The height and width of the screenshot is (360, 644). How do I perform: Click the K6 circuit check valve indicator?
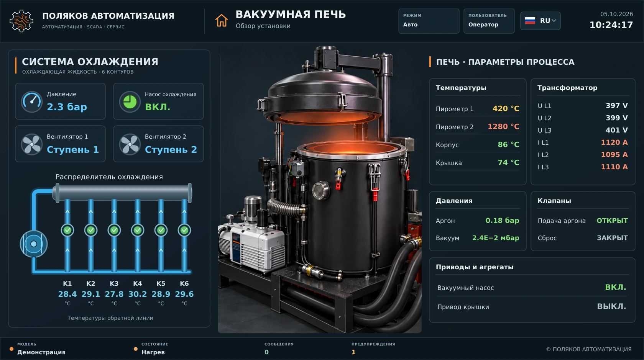click(184, 230)
